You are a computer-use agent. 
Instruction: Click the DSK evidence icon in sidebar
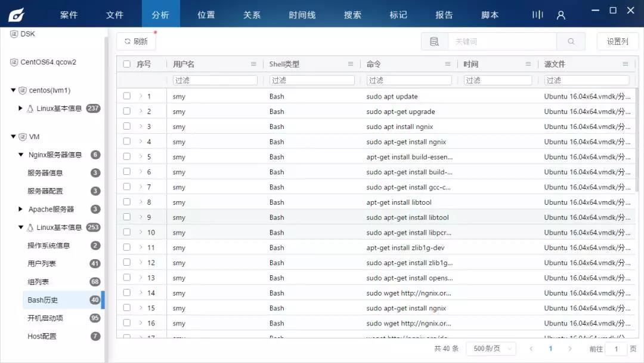[13, 33]
